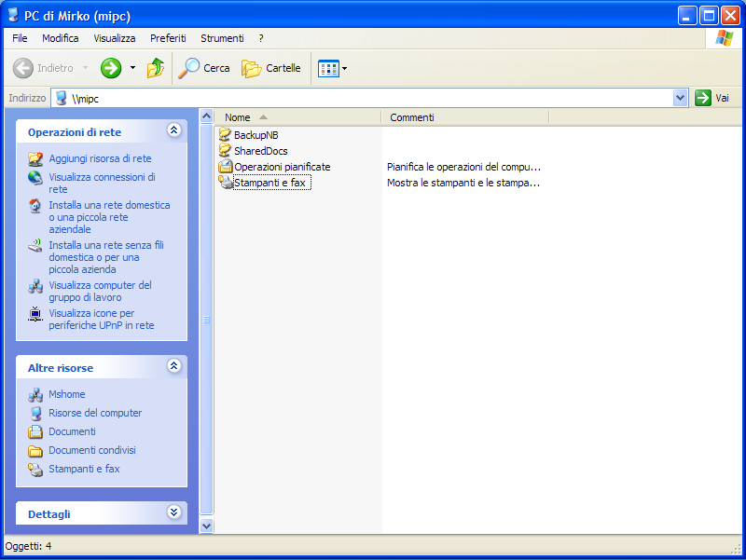Click the Documenti condivisi folder icon
This screenshot has height=560, width=746.
pos(35,450)
